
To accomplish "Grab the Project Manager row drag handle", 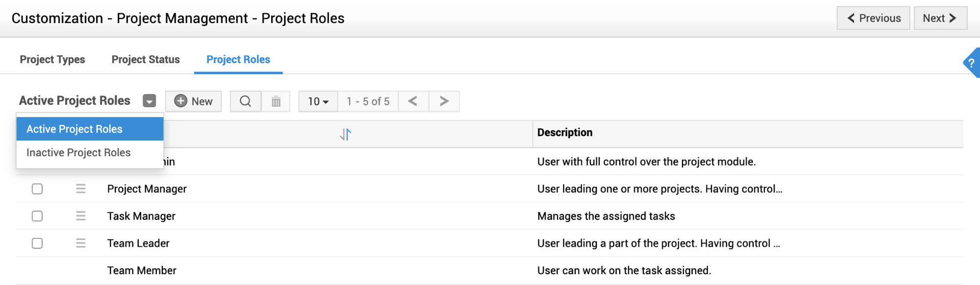I will [81, 189].
